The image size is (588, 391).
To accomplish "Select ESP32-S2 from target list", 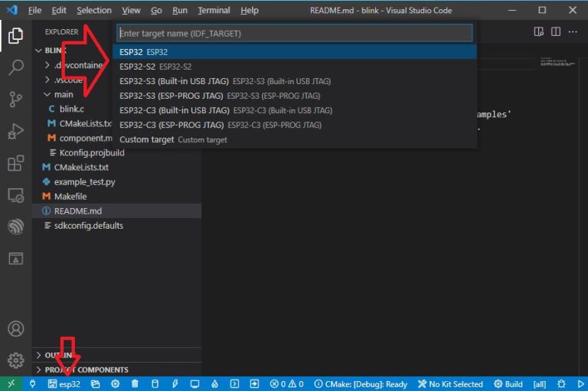I will tap(136, 67).
